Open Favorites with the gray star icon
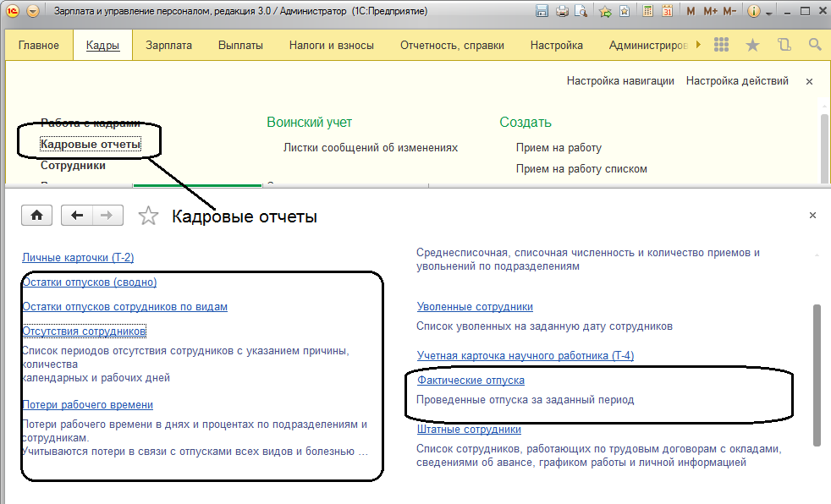The image size is (831, 504). pos(752,45)
